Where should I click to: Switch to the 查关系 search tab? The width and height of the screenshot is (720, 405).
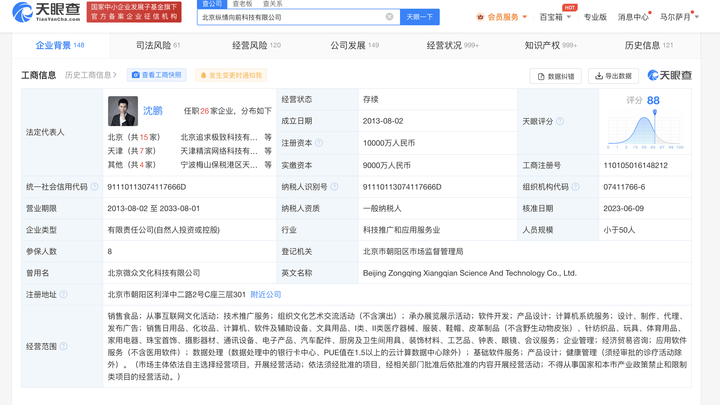coord(272,4)
